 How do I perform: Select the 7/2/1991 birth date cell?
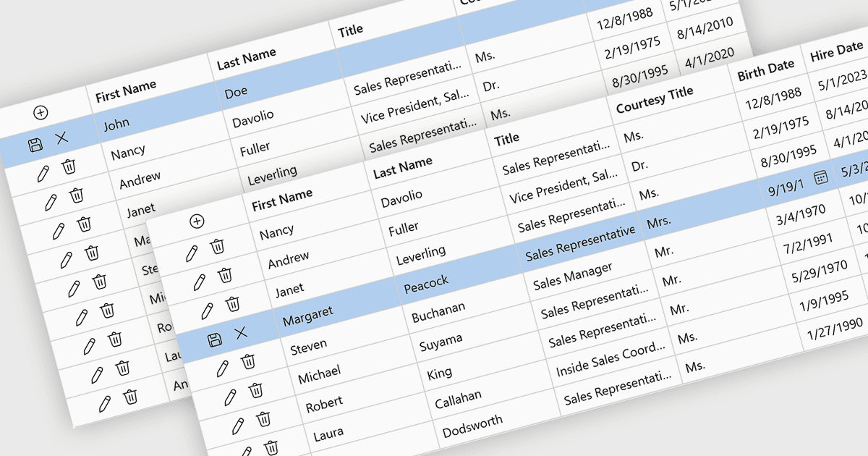[x=815, y=242]
